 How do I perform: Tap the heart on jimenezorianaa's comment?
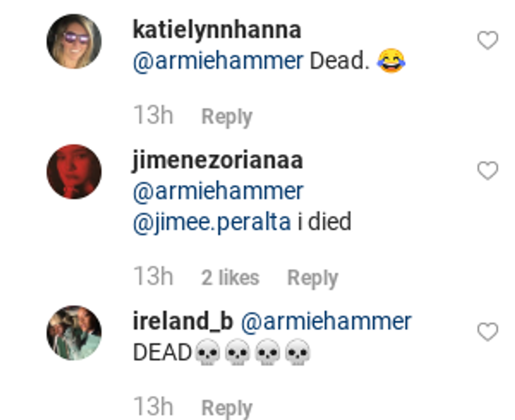(x=487, y=171)
